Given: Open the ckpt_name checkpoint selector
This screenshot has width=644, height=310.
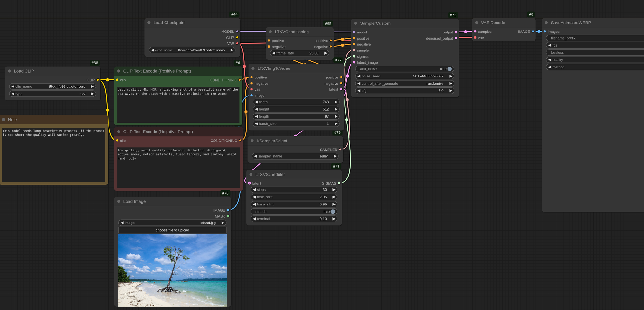Looking at the screenshot, I should coord(192,50).
